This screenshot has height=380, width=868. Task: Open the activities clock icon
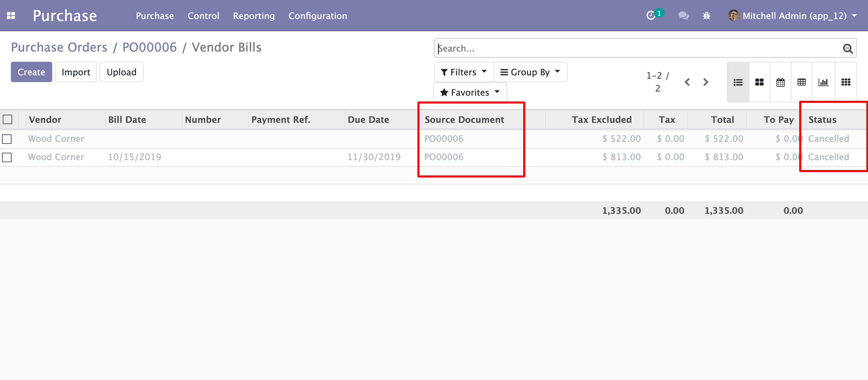tap(651, 16)
